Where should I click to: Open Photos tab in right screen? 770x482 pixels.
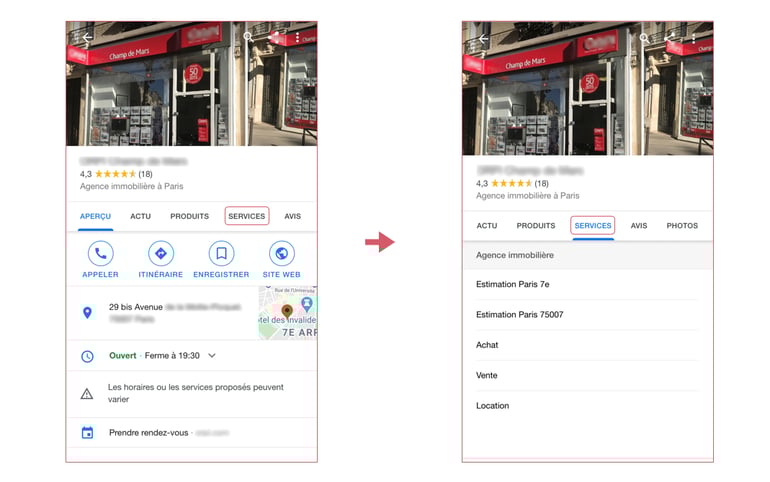[682, 226]
